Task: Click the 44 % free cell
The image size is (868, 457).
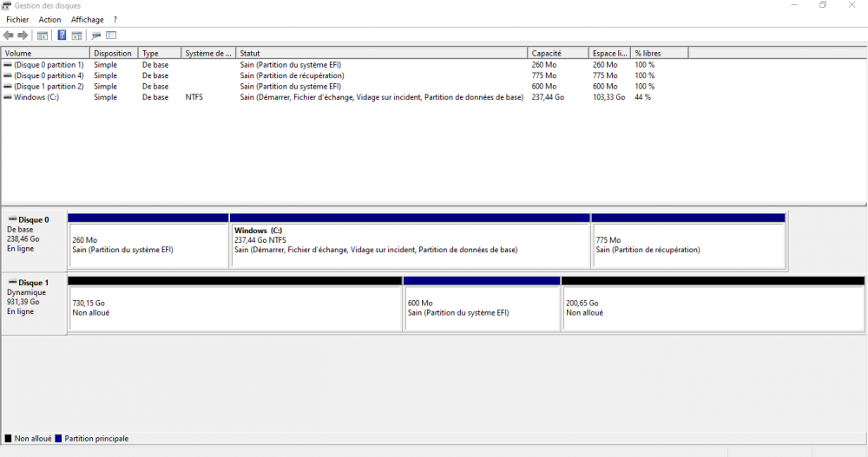Action: [x=642, y=97]
